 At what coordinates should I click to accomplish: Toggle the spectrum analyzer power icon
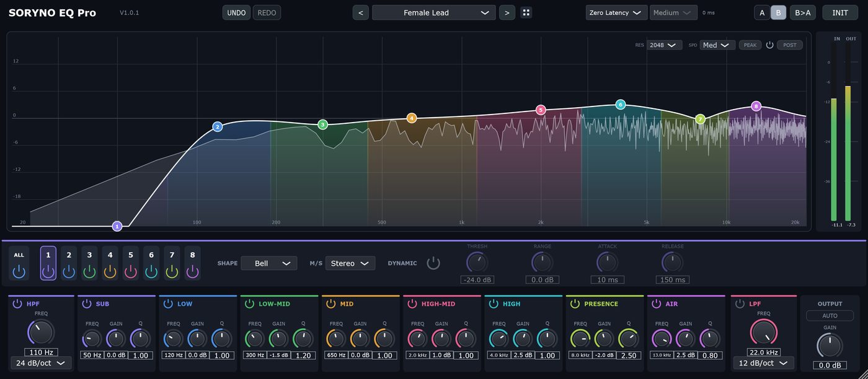coord(770,45)
